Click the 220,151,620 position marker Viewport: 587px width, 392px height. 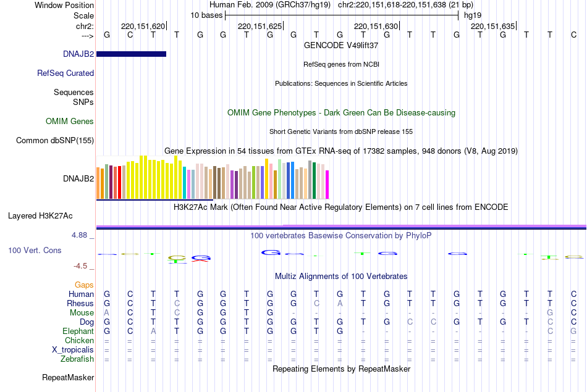(x=143, y=26)
